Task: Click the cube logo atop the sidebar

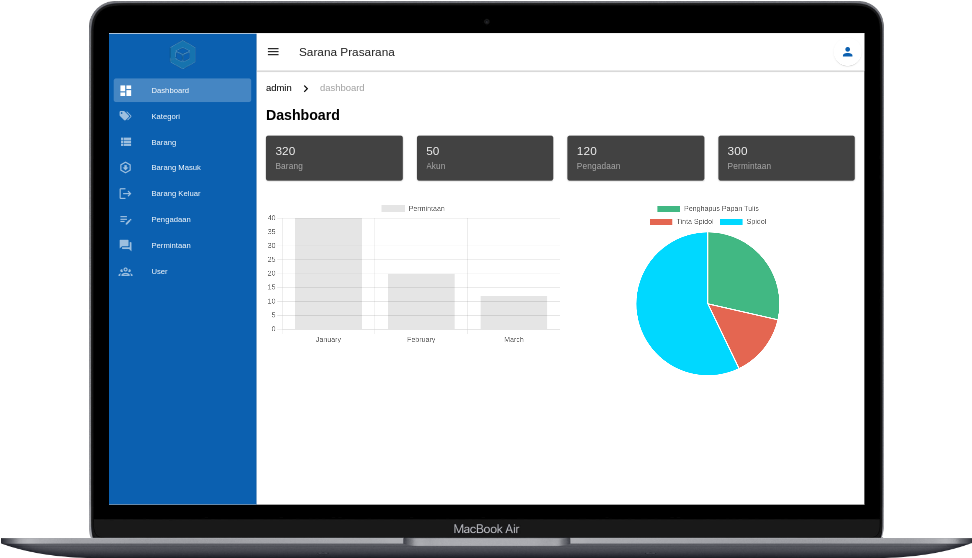Action: tap(182, 54)
